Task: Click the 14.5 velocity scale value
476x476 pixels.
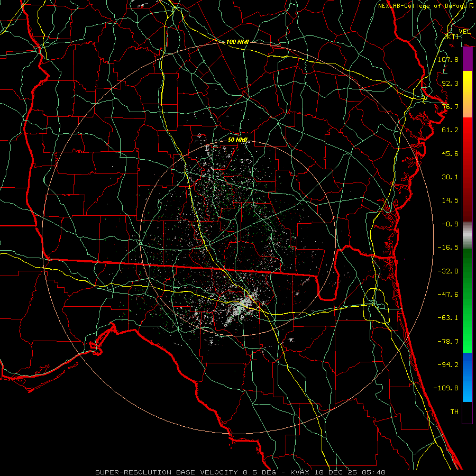Action: pyautogui.click(x=450, y=200)
